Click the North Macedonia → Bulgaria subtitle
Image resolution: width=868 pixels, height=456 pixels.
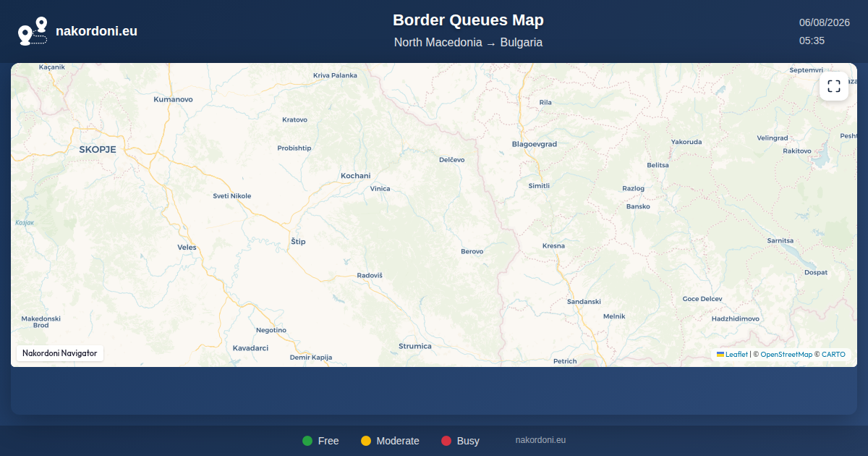468,43
